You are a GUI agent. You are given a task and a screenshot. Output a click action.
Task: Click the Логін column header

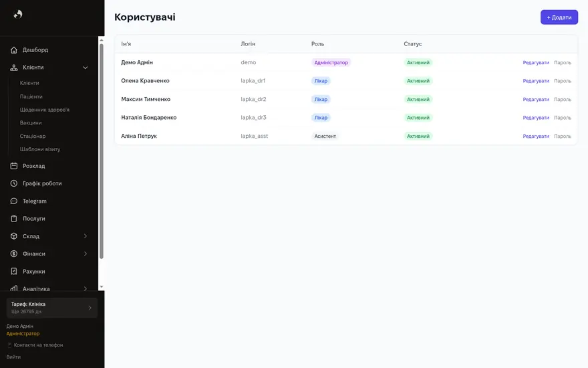click(248, 44)
